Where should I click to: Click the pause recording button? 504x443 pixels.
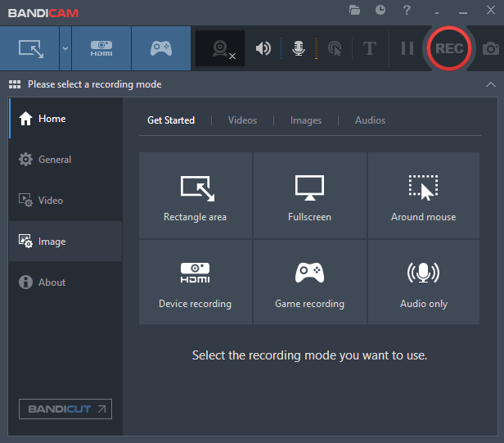[x=407, y=48]
